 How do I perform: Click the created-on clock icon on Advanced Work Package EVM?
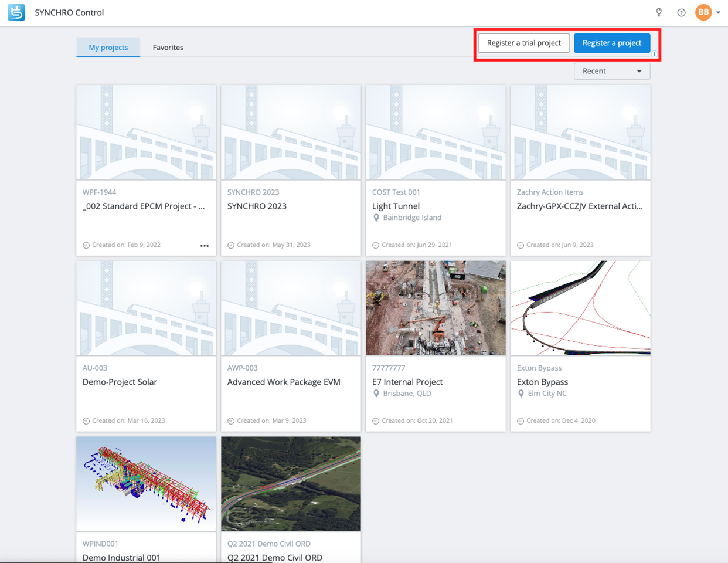coord(230,420)
